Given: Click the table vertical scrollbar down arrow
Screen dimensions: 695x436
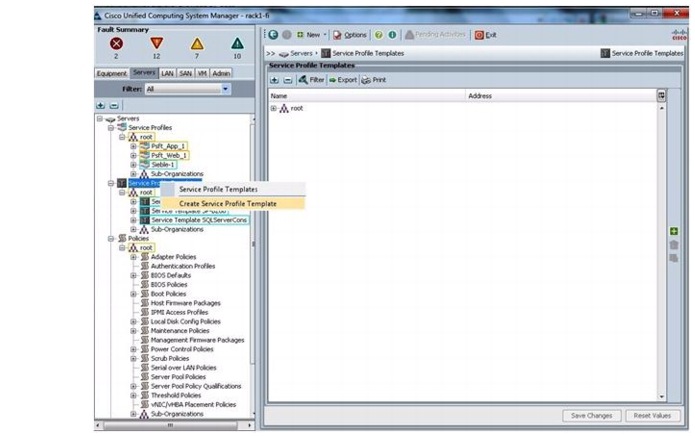Looking at the screenshot, I should [662, 397].
